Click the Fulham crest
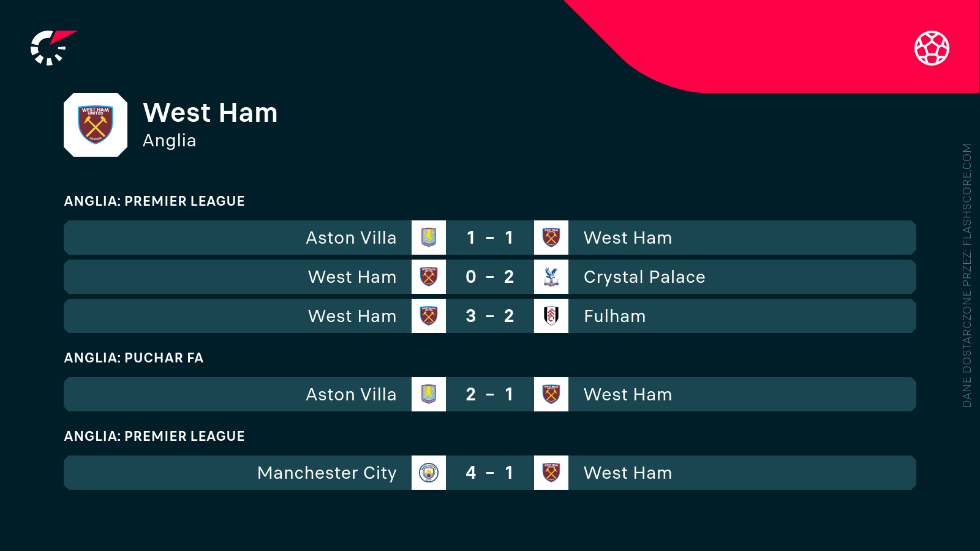The height and width of the screenshot is (551, 980). (551, 316)
